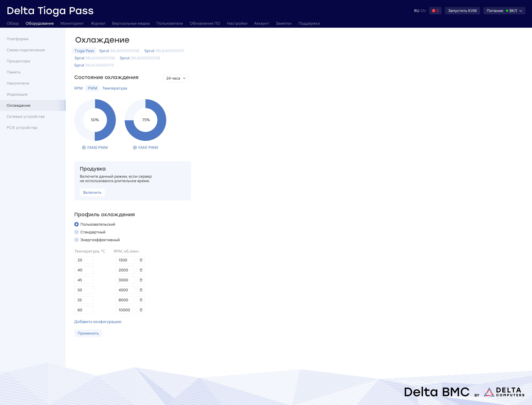Remove the 45°C / 3000 RPM configuration
This screenshot has width=532, height=405.
(141, 280)
